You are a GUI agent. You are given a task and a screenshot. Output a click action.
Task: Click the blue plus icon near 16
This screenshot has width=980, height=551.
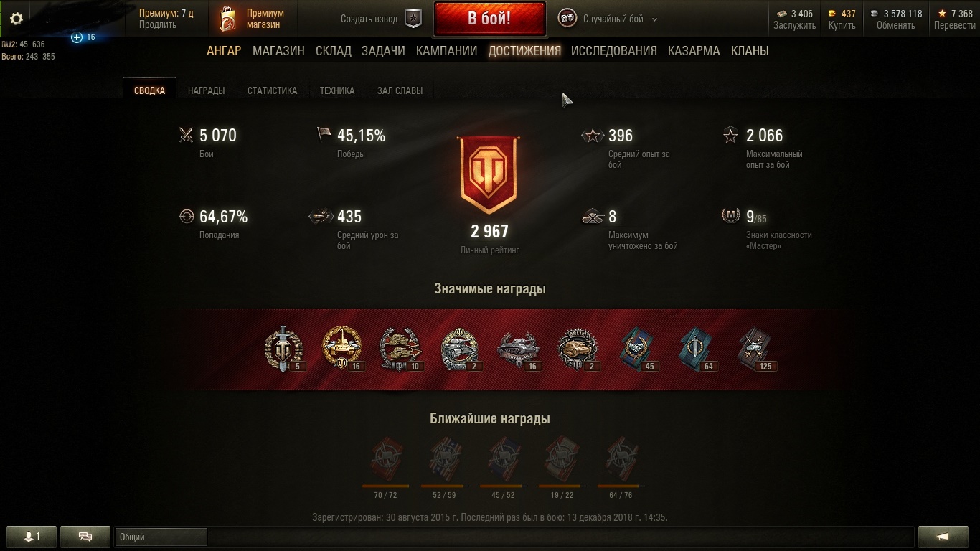click(x=77, y=37)
